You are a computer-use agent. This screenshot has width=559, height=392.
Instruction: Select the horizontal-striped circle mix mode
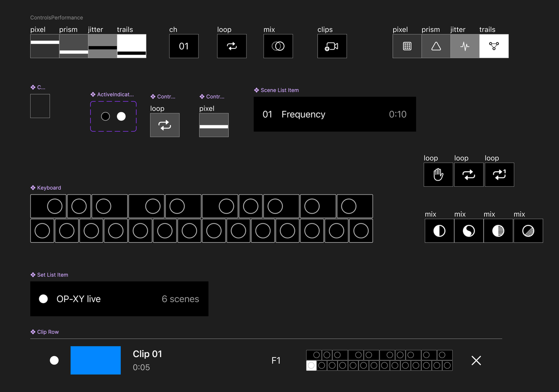coord(498,231)
